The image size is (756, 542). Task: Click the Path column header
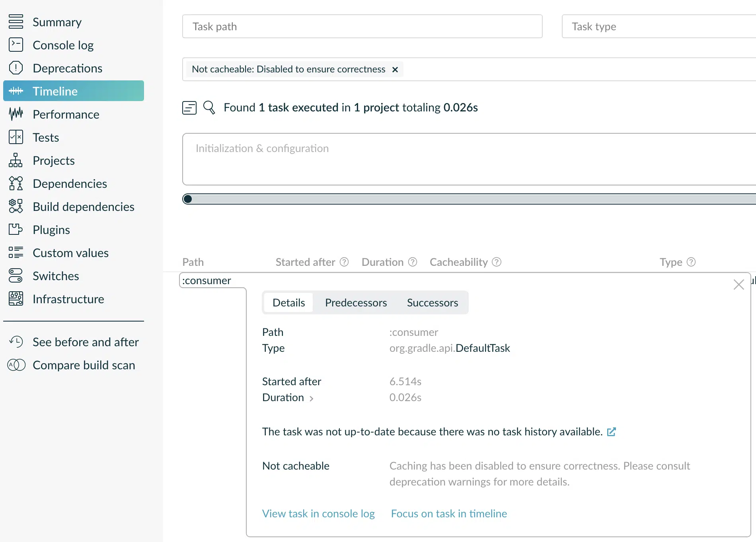click(x=193, y=262)
